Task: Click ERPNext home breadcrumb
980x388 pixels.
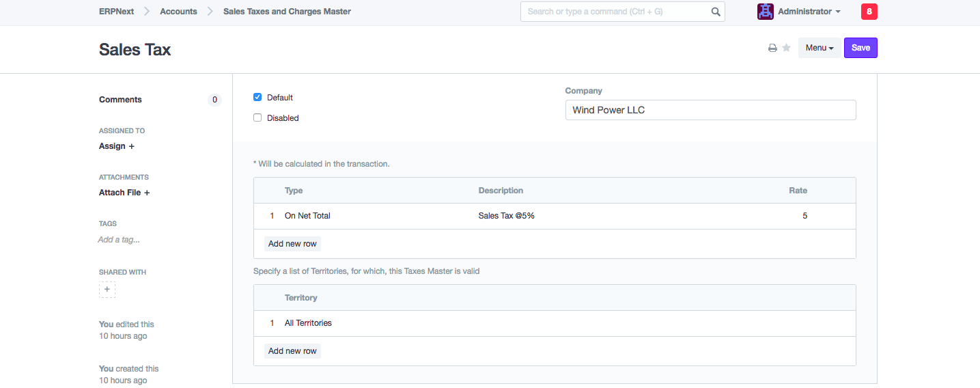Action: (x=116, y=12)
